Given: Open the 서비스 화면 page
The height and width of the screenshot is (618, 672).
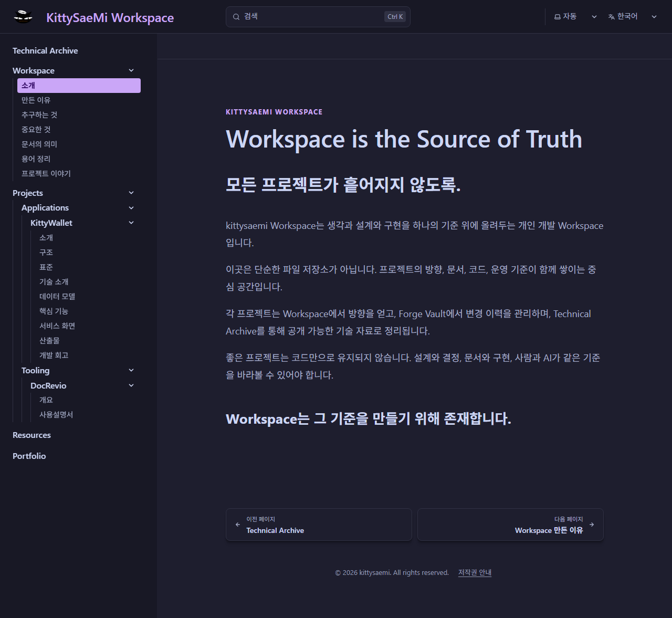Looking at the screenshot, I should pyautogui.click(x=57, y=326).
